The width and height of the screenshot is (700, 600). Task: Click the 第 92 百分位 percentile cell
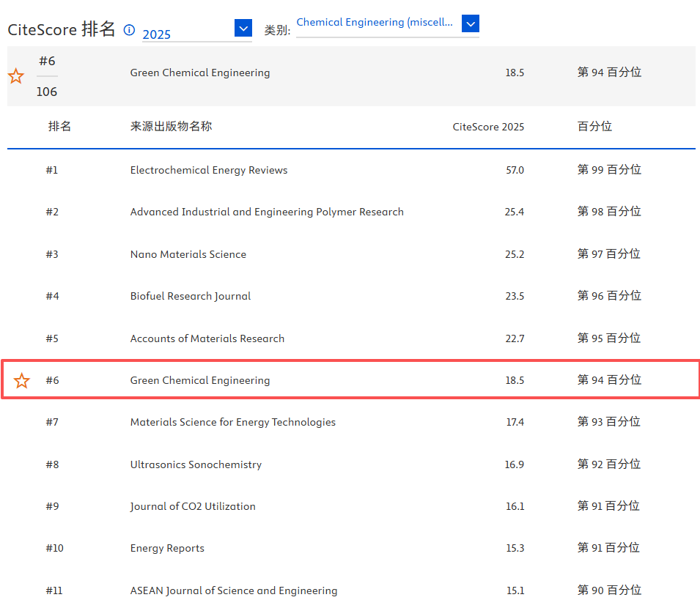[x=609, y=464]
